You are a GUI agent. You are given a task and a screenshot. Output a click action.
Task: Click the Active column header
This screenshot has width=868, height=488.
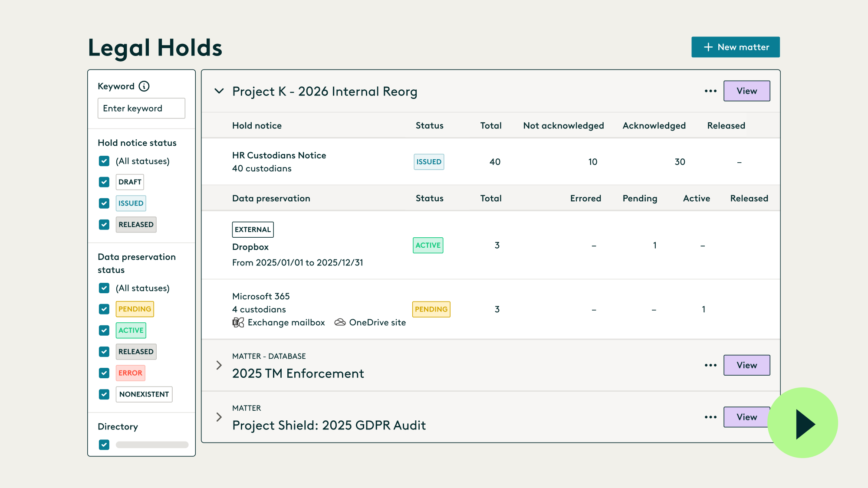click(697, 198)
